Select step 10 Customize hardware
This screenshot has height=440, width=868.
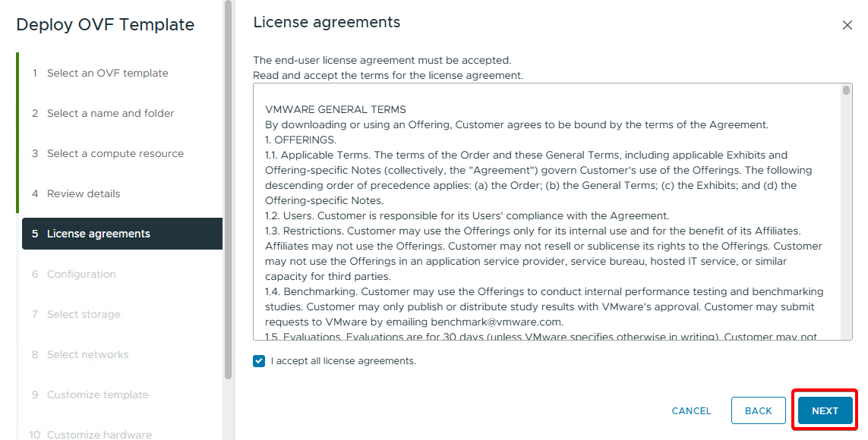coord(99,434)
